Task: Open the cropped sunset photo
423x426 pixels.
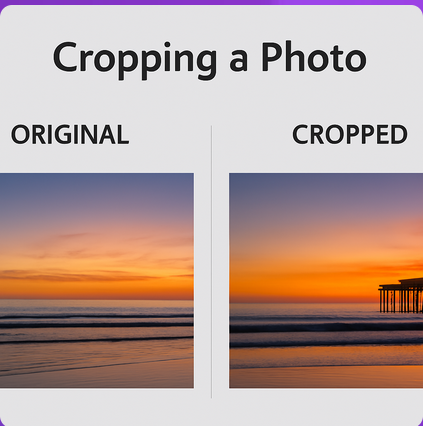Action: (x=326, y=280)
